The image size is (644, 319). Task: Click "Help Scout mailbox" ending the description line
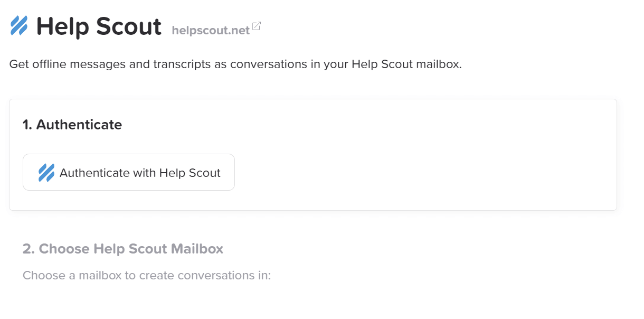pos(406,65)
